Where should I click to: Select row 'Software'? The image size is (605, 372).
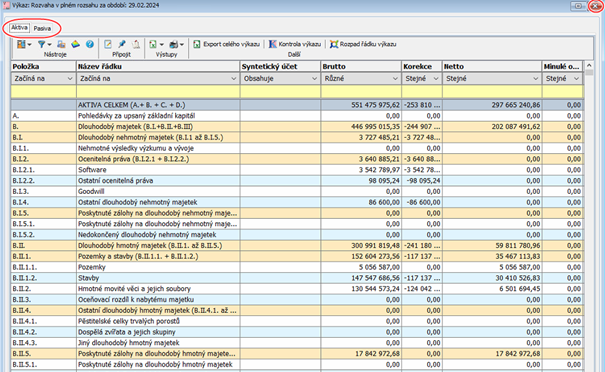[x=297, y=170]
